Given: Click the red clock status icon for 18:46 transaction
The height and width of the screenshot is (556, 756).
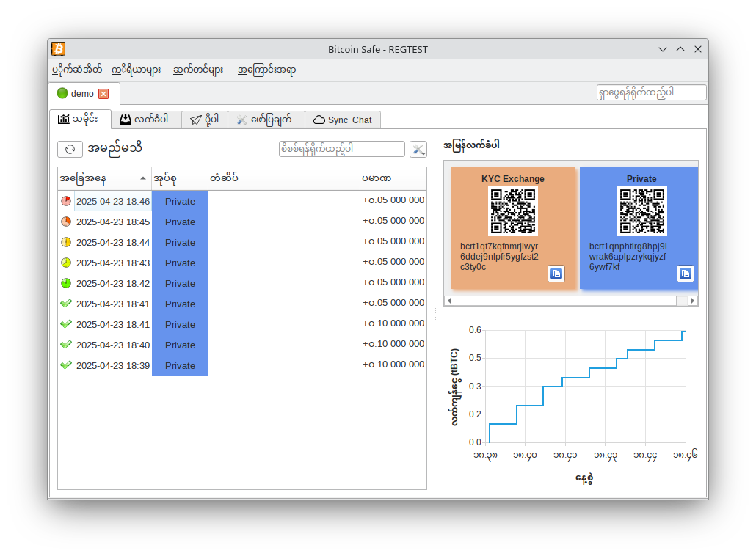Looking at the screenshot, I should (66, 201).
